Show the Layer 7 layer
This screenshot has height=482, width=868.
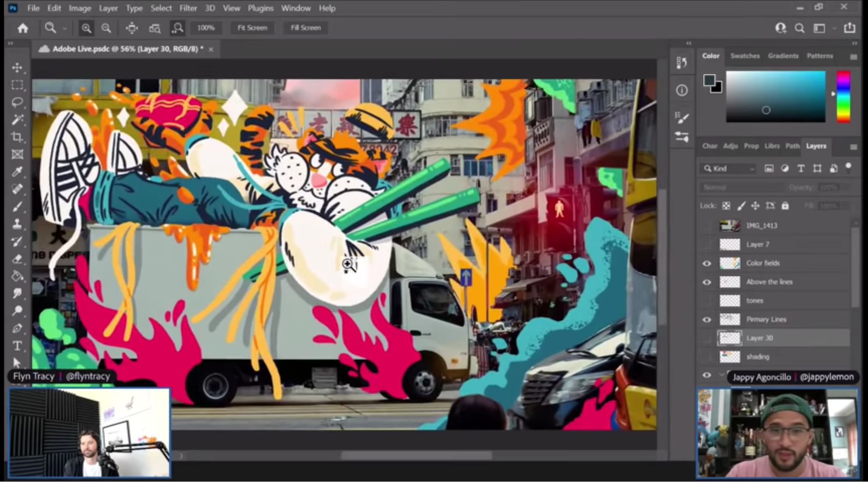[x=707, y=244]
